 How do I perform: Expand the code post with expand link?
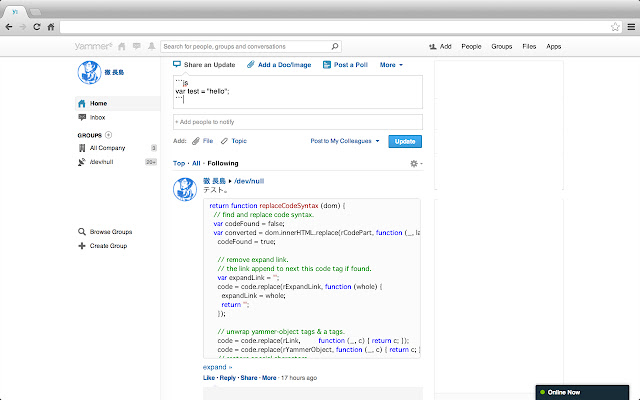click(217, 367)
